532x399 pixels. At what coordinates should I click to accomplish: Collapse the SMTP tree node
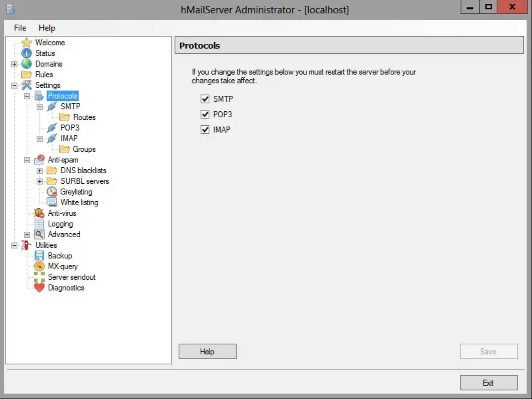point(40,107)
